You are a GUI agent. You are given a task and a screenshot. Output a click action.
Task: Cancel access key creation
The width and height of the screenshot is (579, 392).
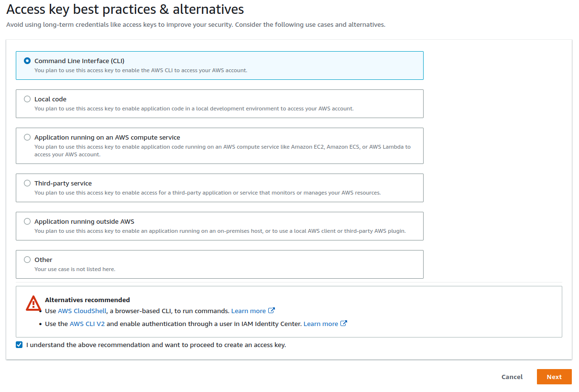click(512, 377)
